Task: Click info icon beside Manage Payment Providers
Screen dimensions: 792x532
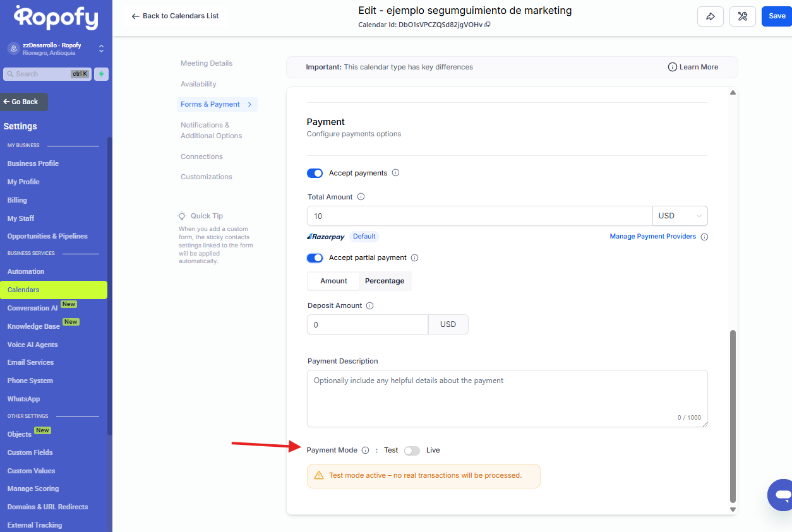Action: click(704, 237)
